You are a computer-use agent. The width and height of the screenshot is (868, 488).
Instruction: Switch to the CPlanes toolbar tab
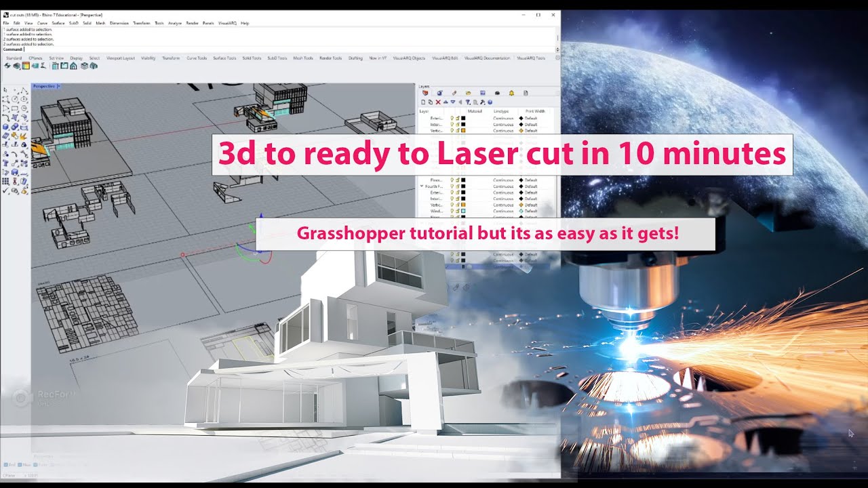(x=35, y=58)
